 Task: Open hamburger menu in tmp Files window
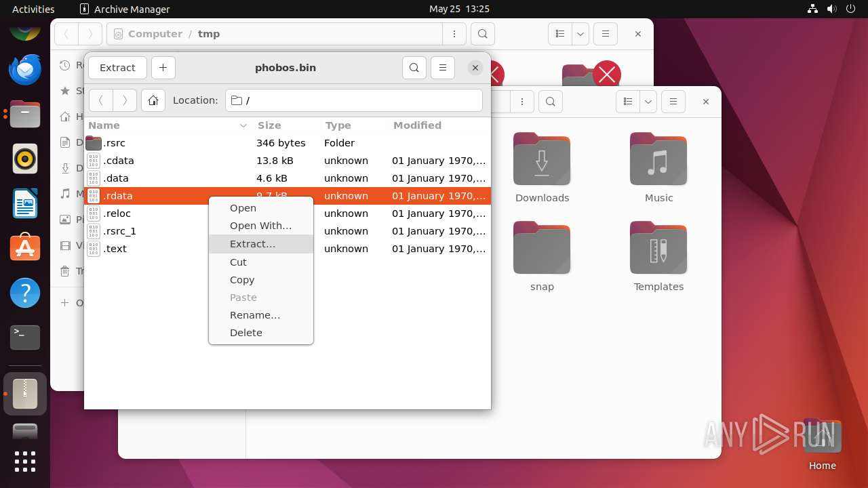click(x=606, y=34)
